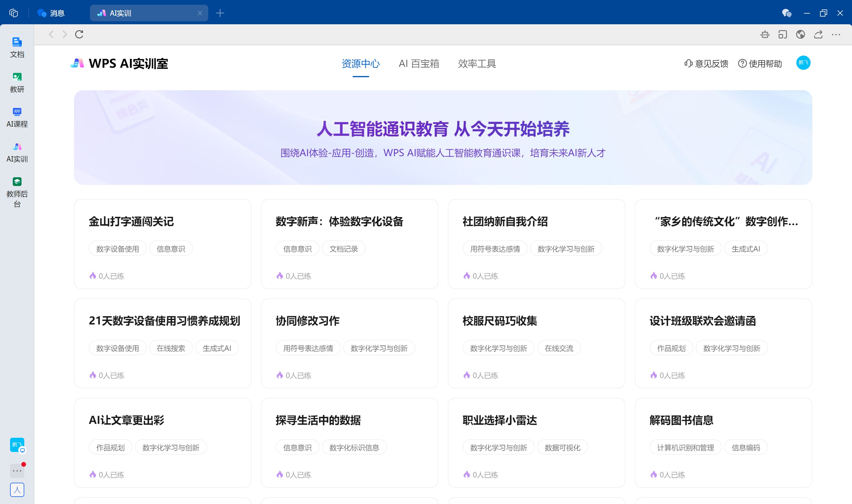Open the 金山打字通闯关记 course card

click(x=131, y=222)
